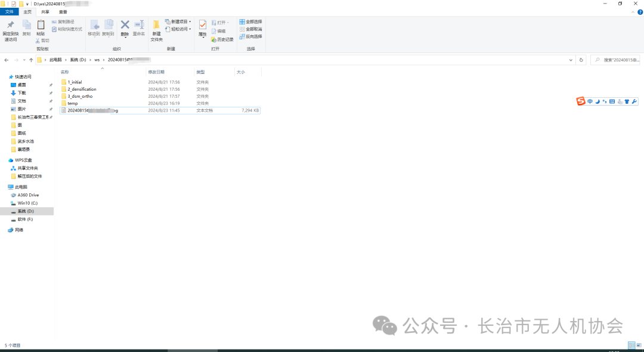
Task: Sort by the 类型 column header
Action: tap(200, 72)
